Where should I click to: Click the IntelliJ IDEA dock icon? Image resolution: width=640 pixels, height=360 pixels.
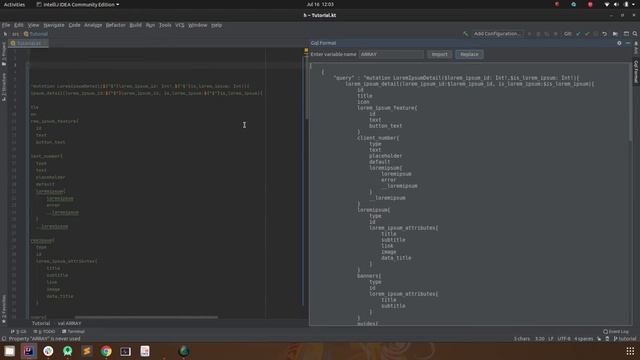[x=29, y=351]
